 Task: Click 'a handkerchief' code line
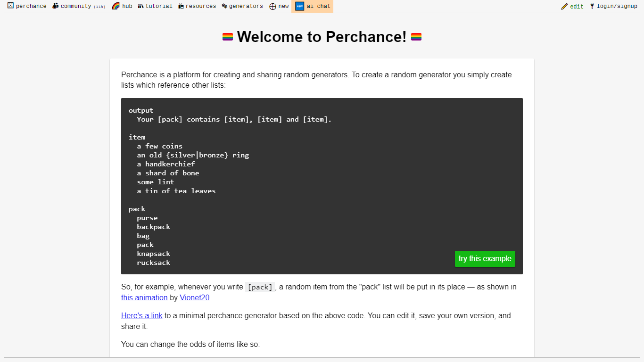[x=166, y=164]
